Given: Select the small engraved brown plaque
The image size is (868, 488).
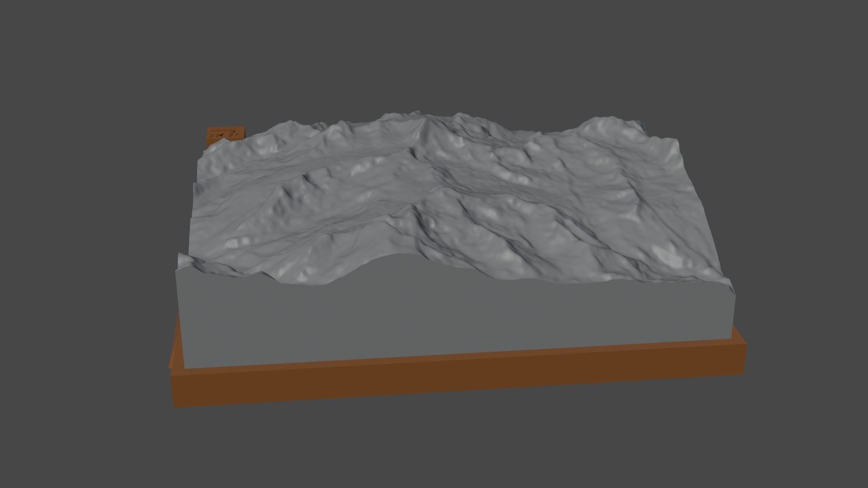Looking at the screenshot, I should (226, 136).
